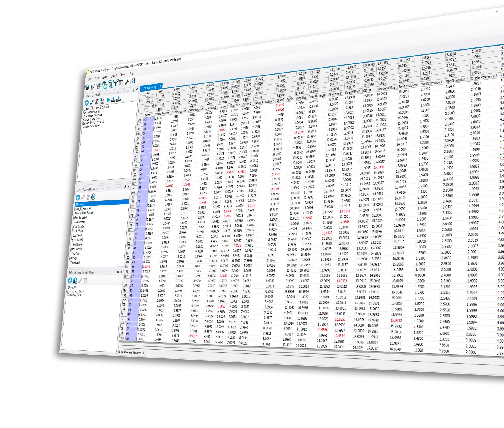
Task: Select the (This Week) record filter
Action: 77,249
